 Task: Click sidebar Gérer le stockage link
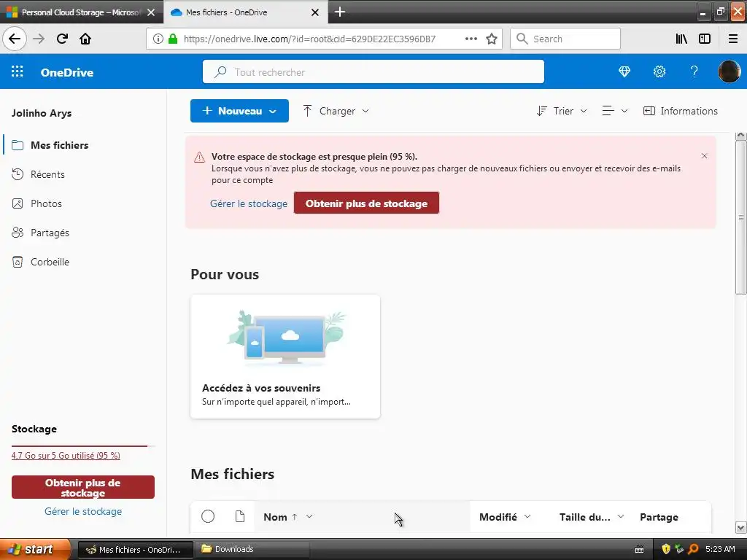(83, 511)
